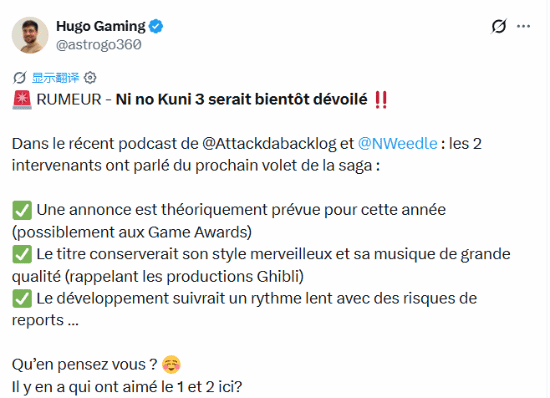Open Hugo Gaming's profile avatar
This screenshot has width=550, height=398.
(30, 35)
